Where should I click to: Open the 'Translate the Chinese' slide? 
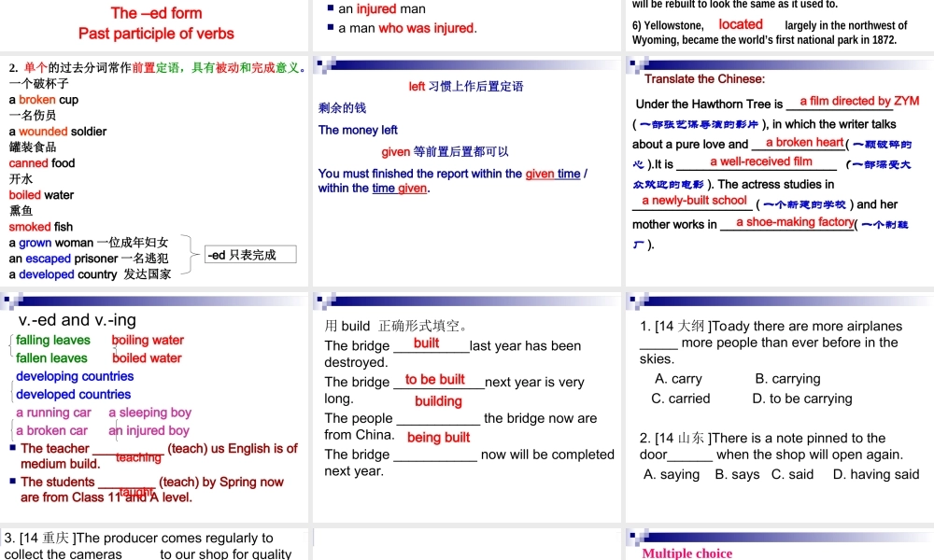[780, 172]
